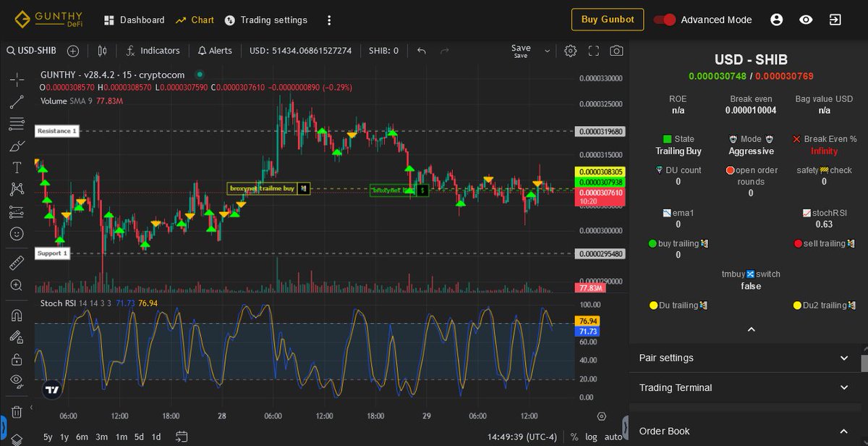Open the chart patterns tool
This screenshot has height=446, width=868.
[17, 190]
